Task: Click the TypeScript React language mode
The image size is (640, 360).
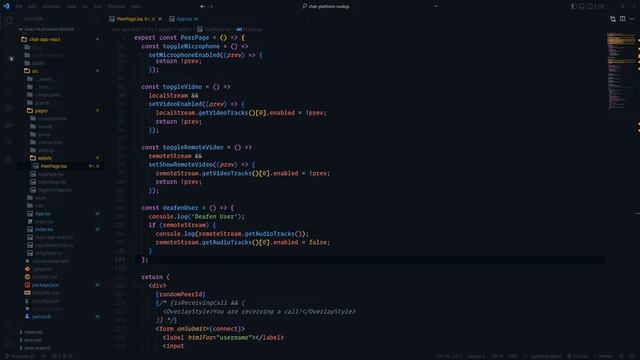Action: pos(545,356)
